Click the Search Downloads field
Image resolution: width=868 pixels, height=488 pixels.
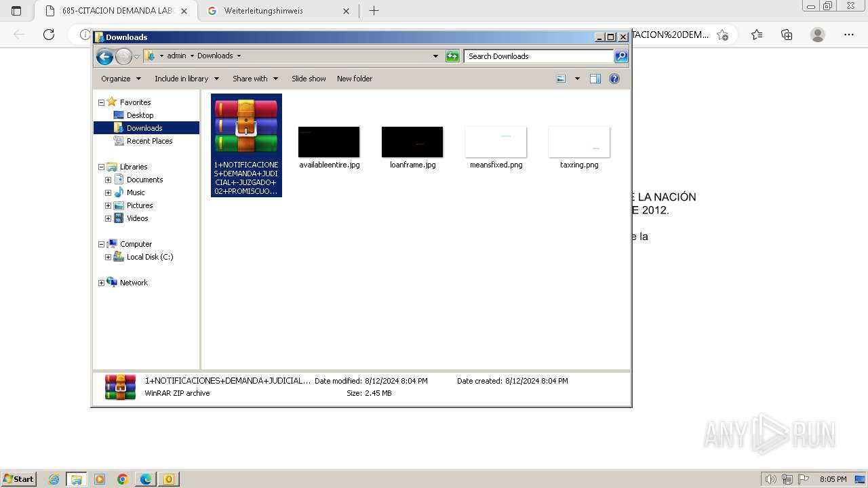coord(539,56)
